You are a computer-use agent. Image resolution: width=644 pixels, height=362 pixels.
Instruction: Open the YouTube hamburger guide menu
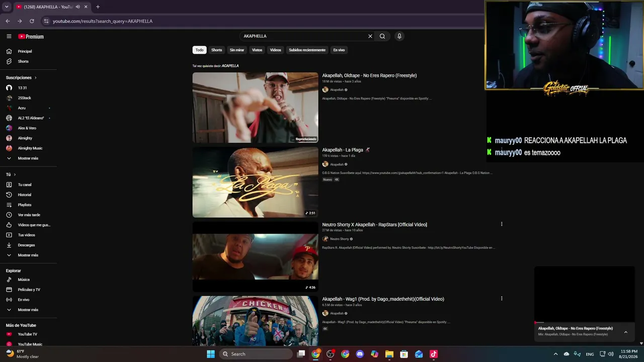point(9,36)
